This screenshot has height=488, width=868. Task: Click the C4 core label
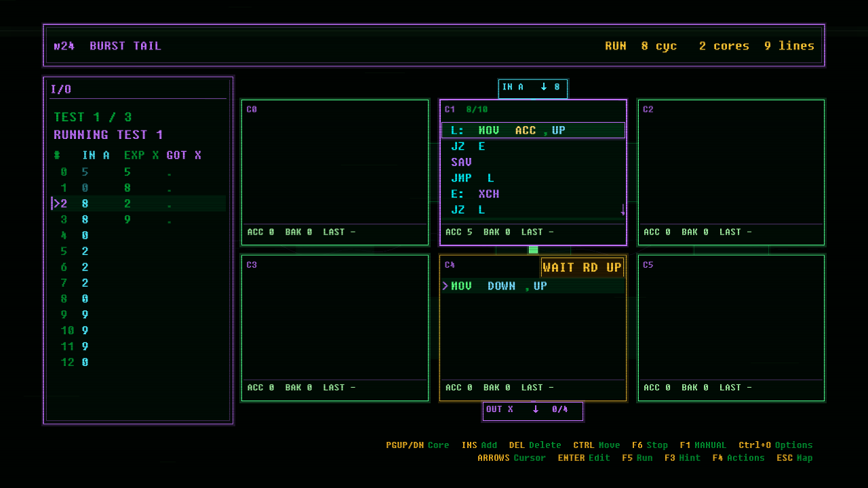(x=450, y=265)
